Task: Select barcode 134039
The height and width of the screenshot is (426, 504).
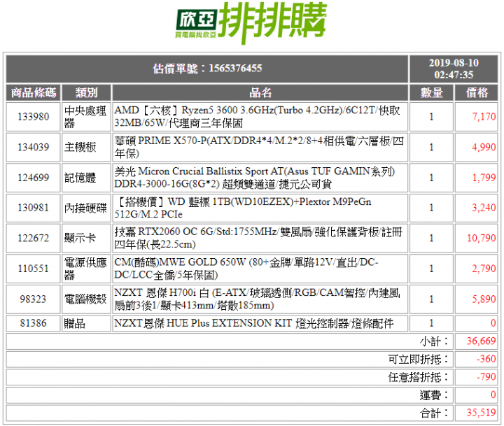Action: pos(33,147)
